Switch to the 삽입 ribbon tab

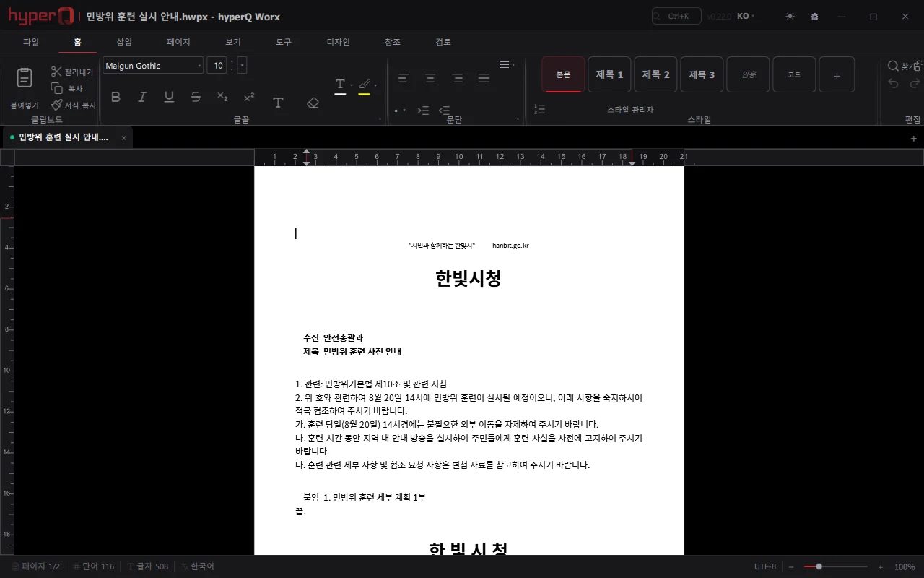point(124,42)
